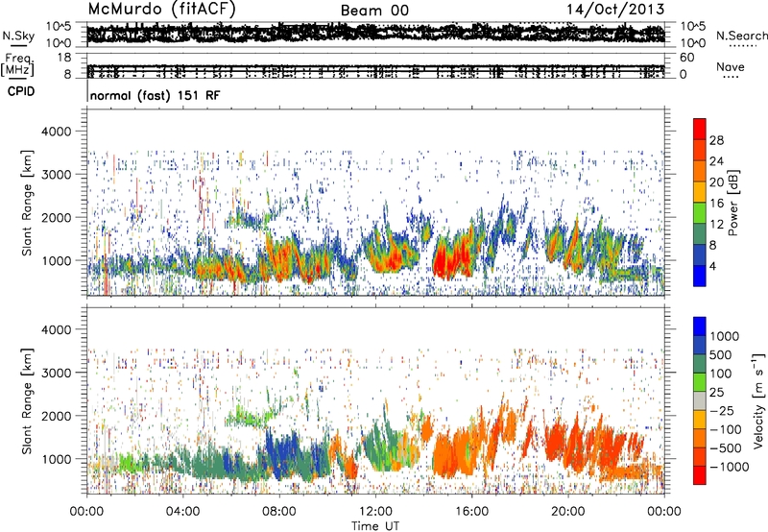The width and height of the screenshot is (768, 532).
Task: Click the dotted line sample under "N.Search"
Action: pyautogui.click(x=743, y=45)
